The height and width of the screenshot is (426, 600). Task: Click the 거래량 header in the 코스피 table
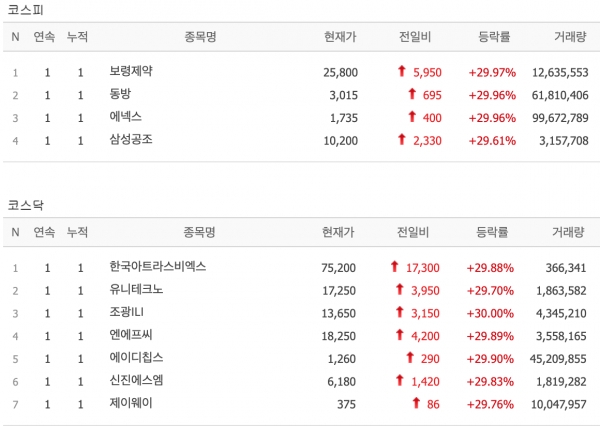570,37
